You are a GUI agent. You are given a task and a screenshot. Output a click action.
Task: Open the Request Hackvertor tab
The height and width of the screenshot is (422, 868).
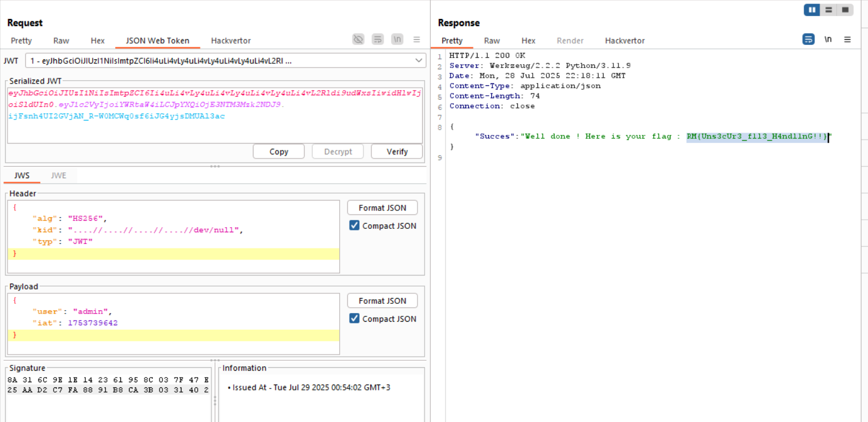coord(230,41)
